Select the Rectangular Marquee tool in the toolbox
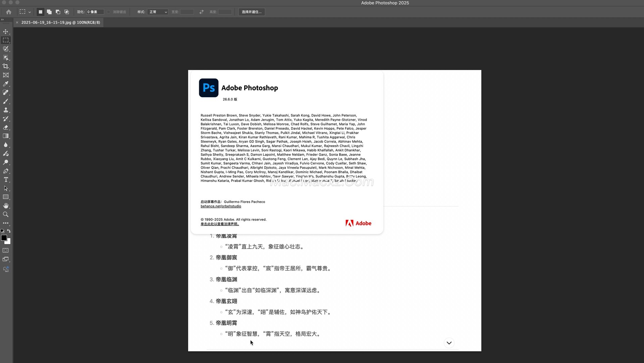 [x=6, y=40]
